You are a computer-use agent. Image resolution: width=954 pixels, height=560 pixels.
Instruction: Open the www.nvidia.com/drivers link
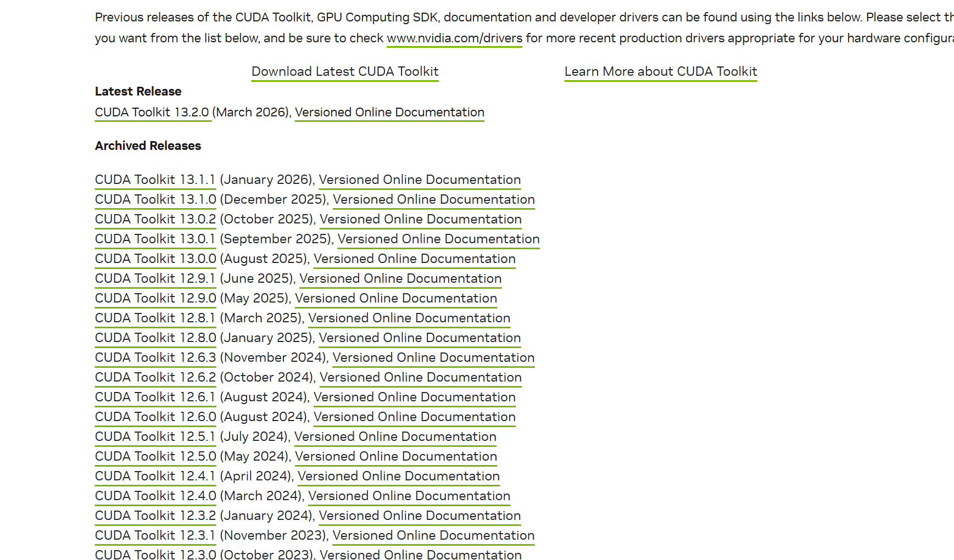454,38
